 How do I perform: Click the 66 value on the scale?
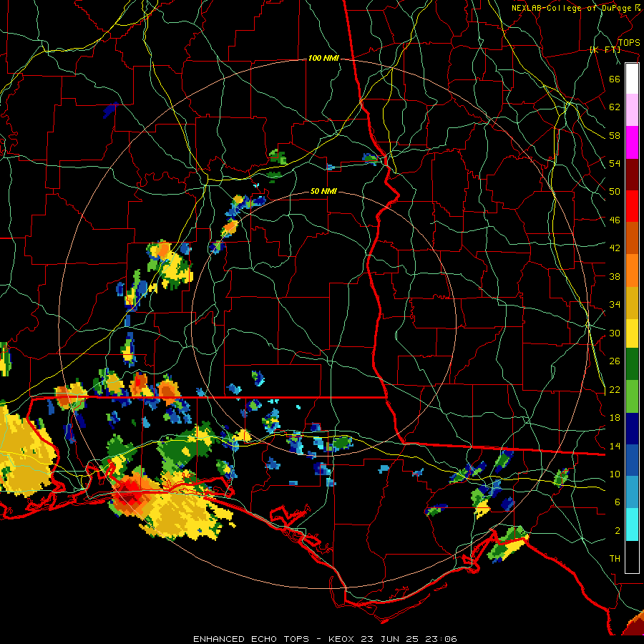(x=615, y=79)
